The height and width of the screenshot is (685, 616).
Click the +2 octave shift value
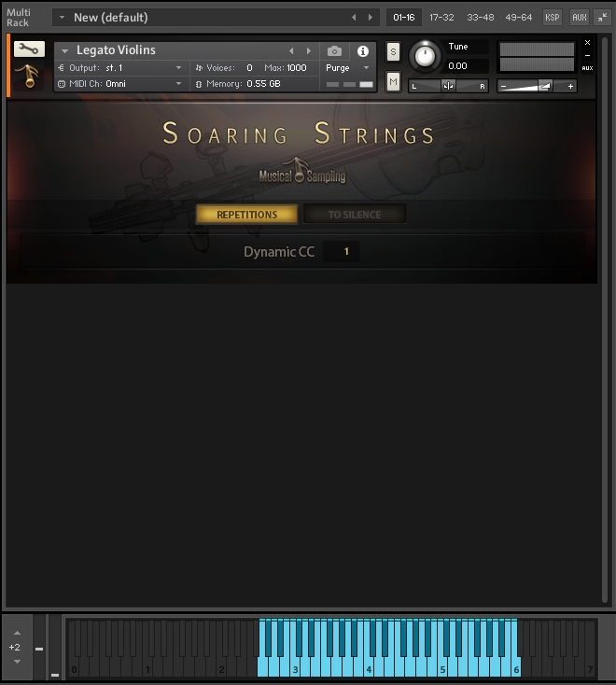14,647
